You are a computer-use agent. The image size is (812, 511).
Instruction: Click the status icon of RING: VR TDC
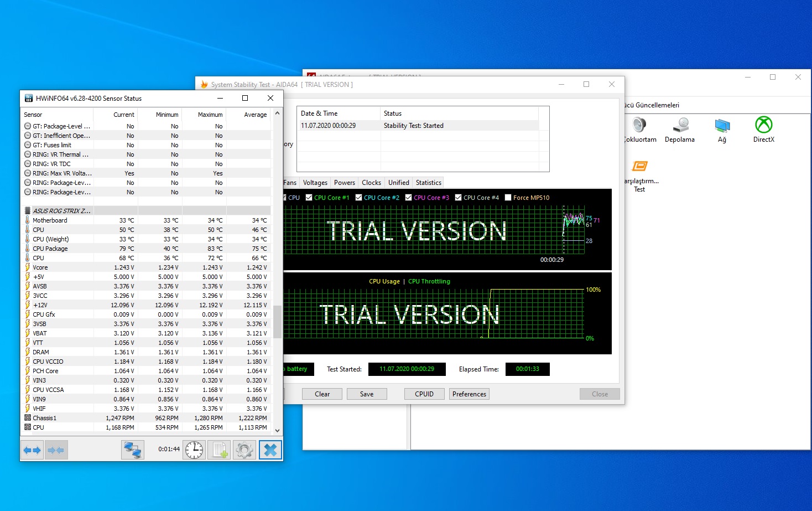(x=28, y=163)
